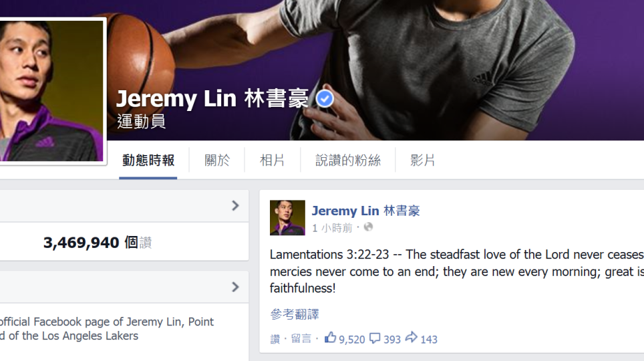Screen dimensions: 644x361
Task: Expand the lower sidebar panel chevron
Action: coord(235,287)
